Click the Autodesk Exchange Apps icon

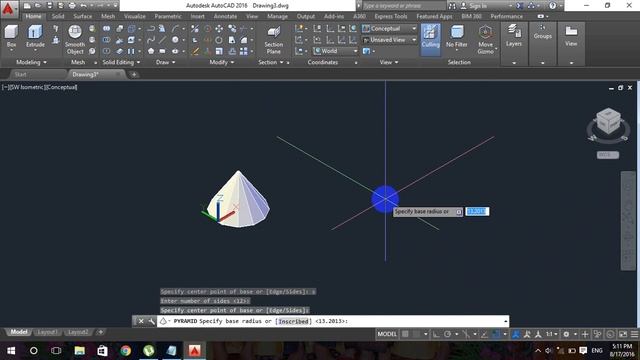tap(520, 6)
